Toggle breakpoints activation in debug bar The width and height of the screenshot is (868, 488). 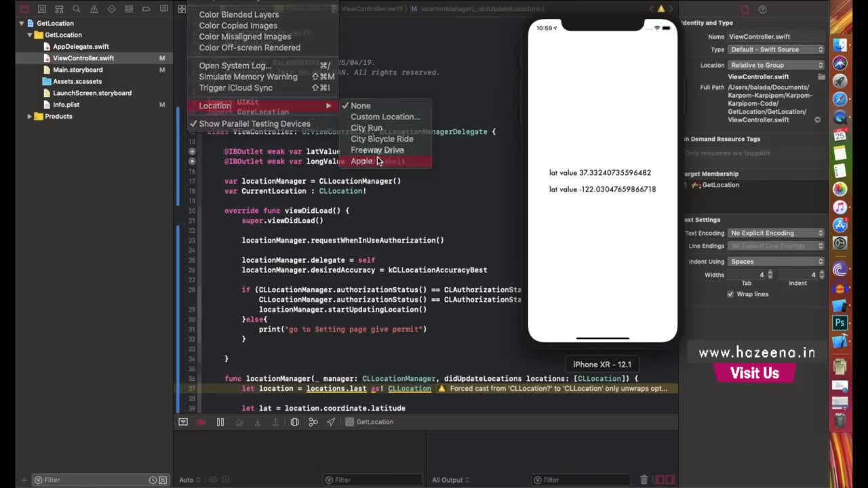point(201,422)
